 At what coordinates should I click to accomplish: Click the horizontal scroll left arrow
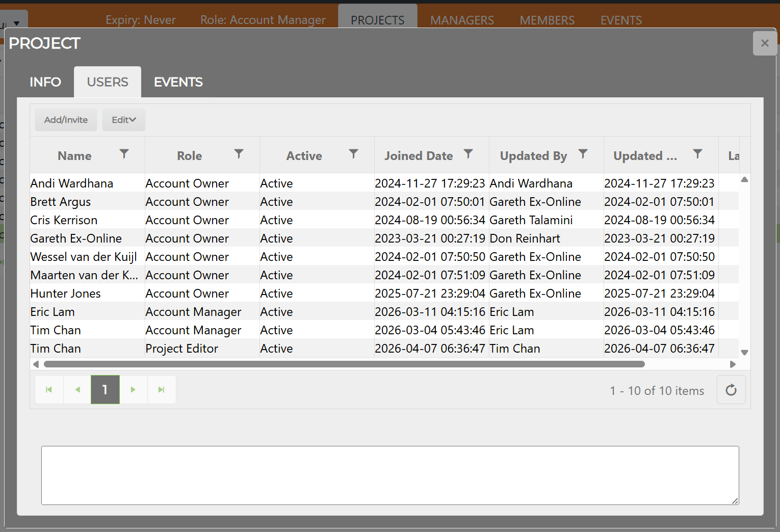click(36, 364)
